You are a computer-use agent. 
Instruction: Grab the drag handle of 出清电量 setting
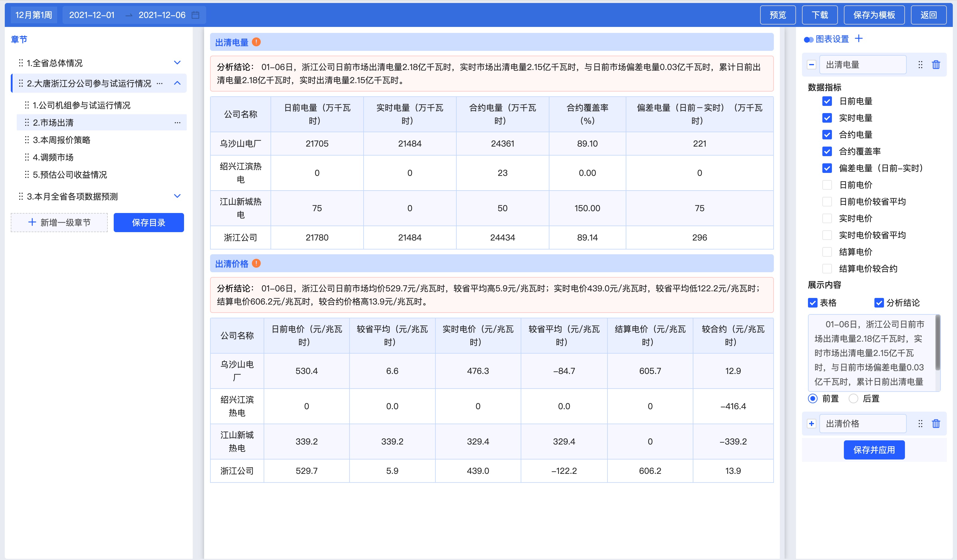pyautogui.click(x=920, y=65)
